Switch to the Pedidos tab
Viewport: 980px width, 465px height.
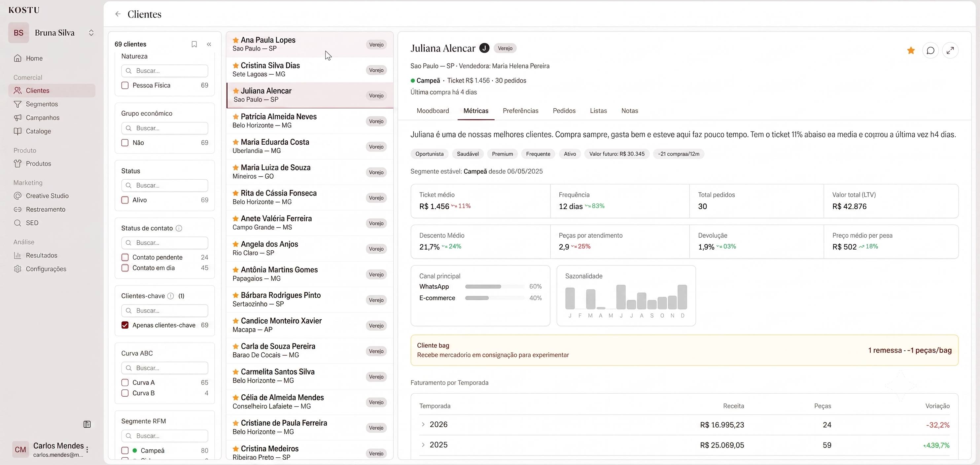click(564, 111)
